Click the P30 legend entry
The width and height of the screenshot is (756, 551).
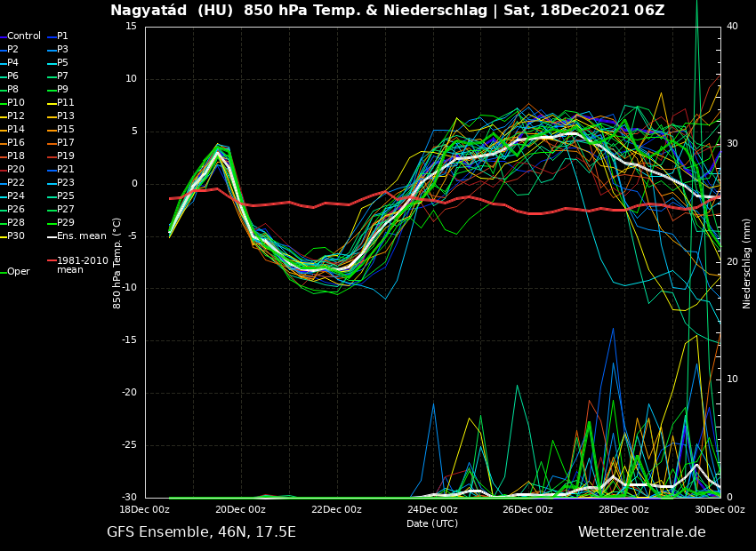point(16,236)
